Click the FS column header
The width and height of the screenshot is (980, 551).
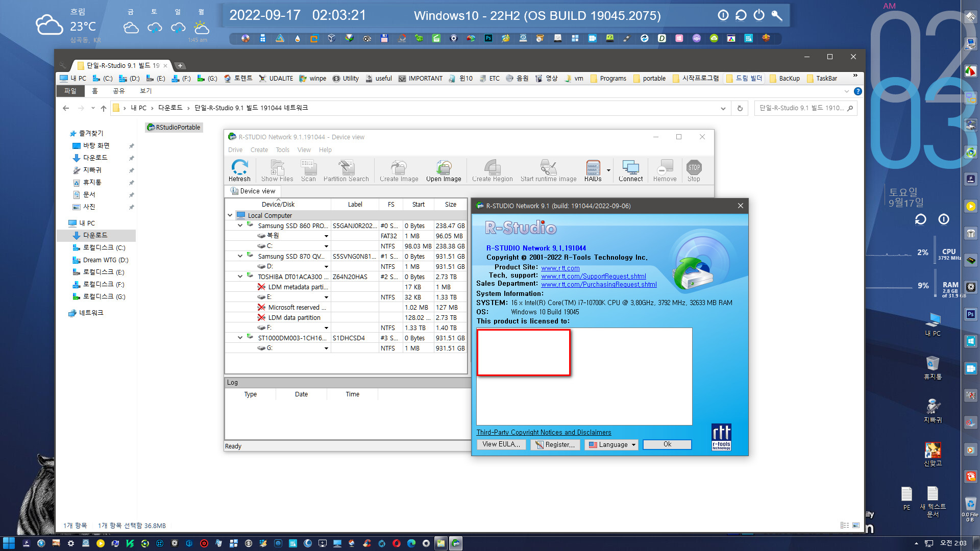[391, 204]
